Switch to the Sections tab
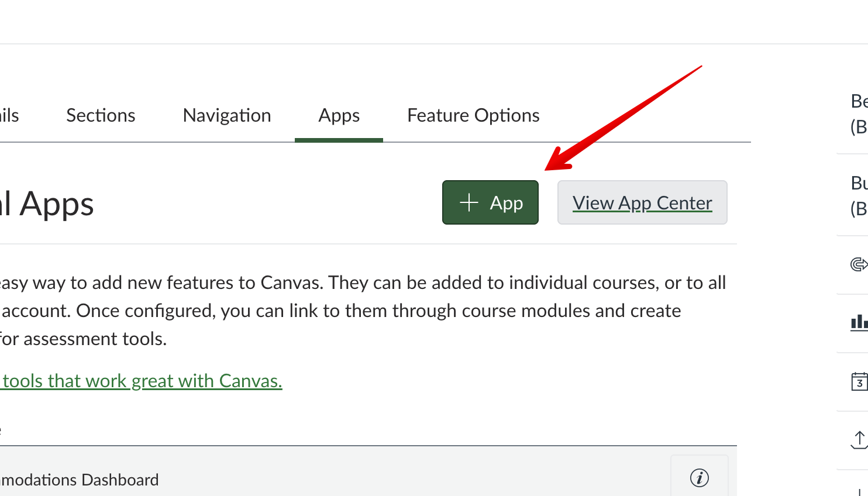This screenshot has height=496, width=868. point(101,116)
